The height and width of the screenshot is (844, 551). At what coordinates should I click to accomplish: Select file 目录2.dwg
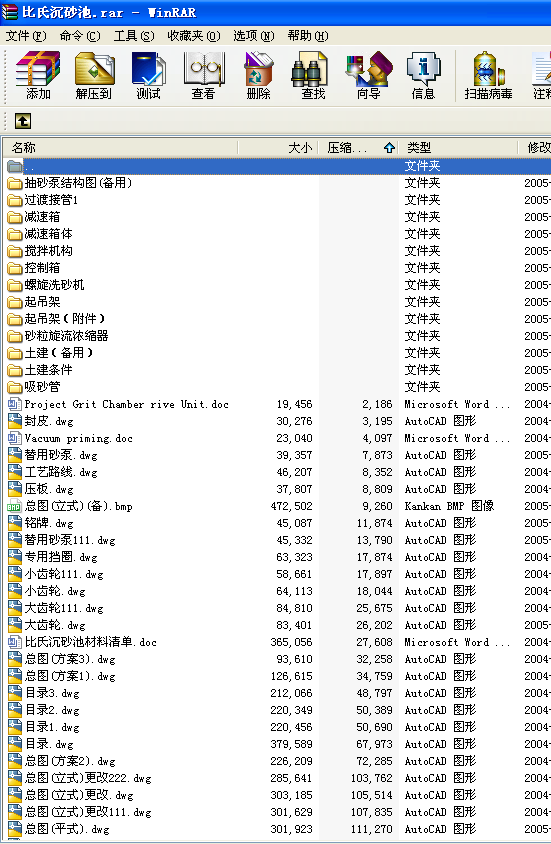tap(52, 710)
